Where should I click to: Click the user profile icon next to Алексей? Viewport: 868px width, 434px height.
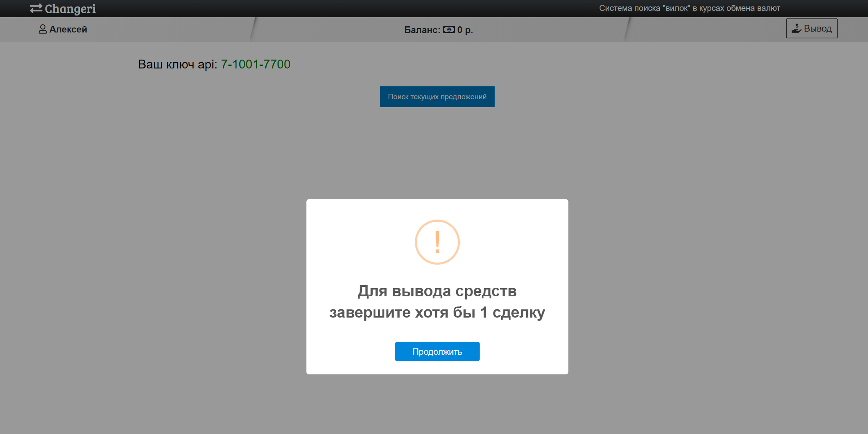[42, 29]
